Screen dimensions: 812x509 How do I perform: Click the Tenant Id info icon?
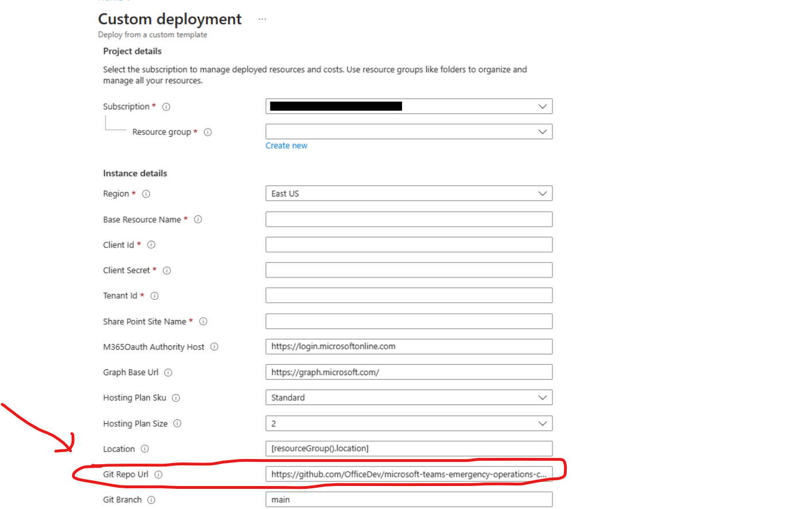coord(154,295)
